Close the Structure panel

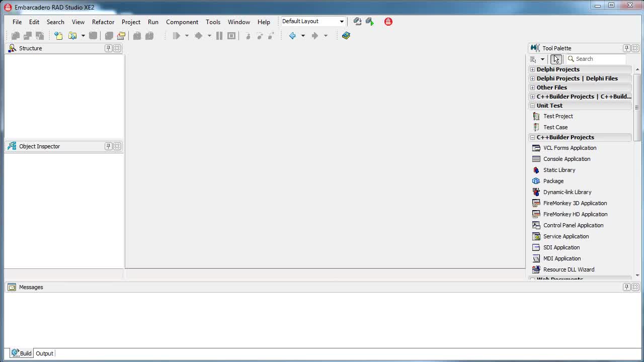pos(117,48)
